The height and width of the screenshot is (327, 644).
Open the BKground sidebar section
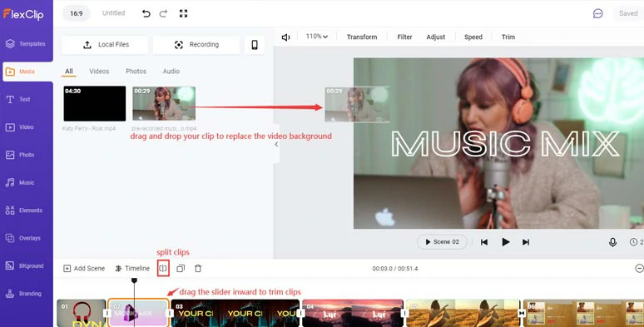pos(26,265)
